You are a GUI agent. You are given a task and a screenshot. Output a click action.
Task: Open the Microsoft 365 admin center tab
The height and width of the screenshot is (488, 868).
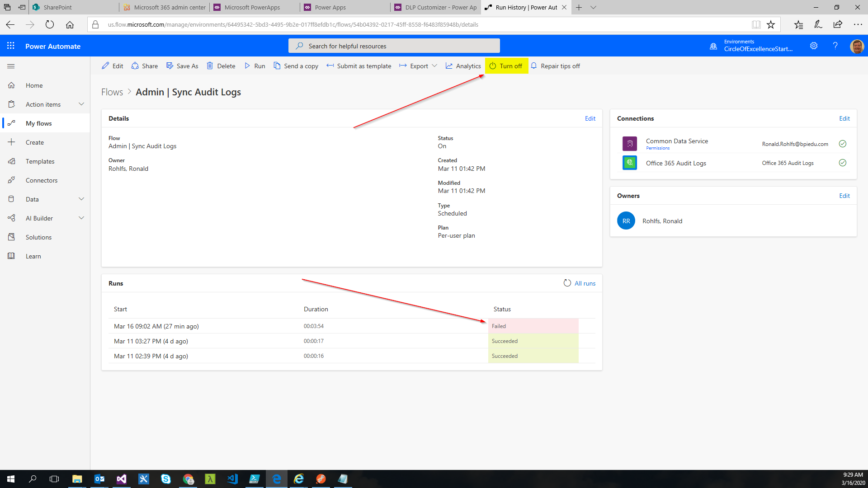pyautogui.click(x=165, y=7)
